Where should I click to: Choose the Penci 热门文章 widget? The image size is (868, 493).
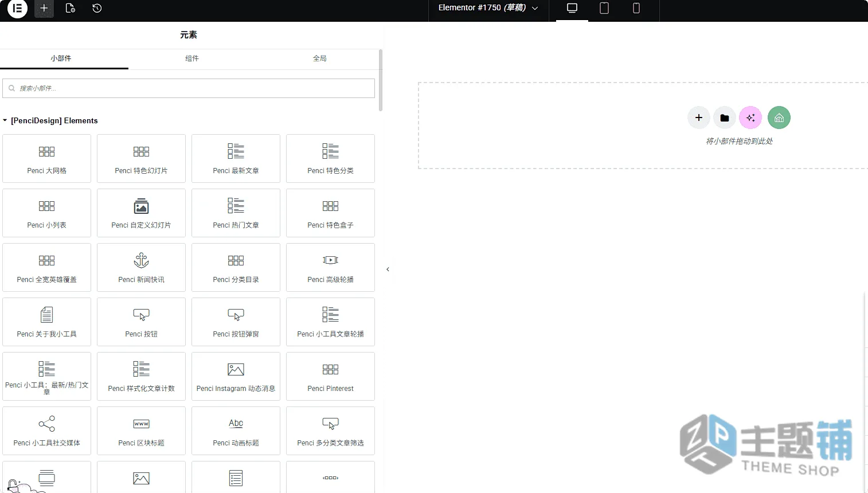point(236,213)
